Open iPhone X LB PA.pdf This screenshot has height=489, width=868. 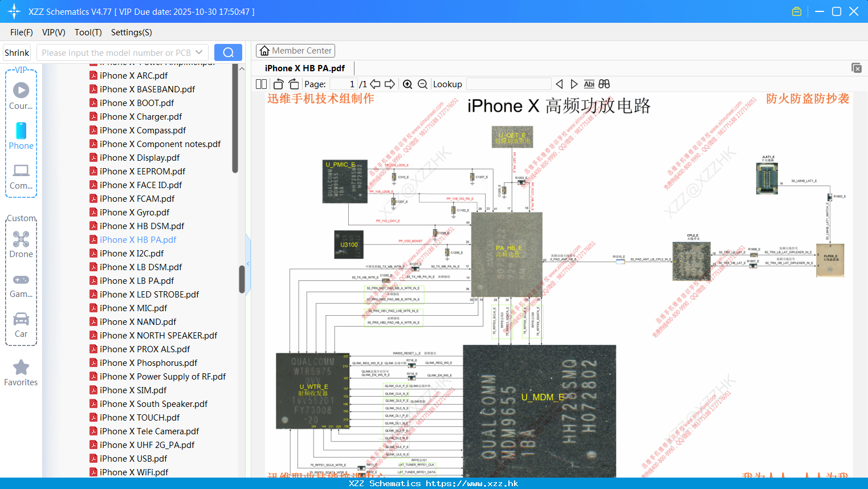coord(137,280)
